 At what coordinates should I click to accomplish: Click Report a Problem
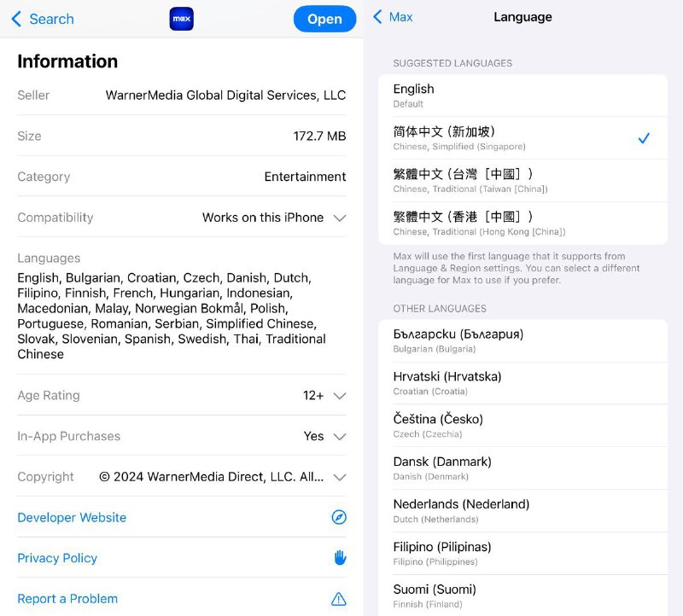pos(67,598)
